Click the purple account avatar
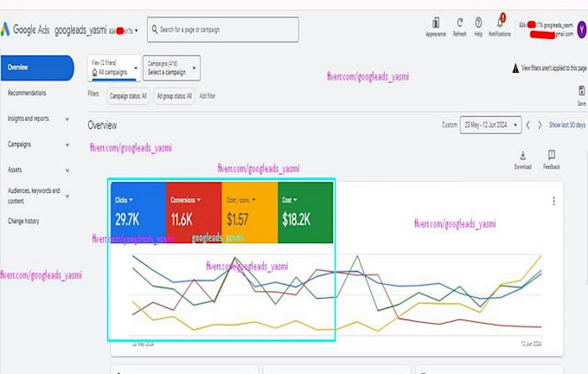588x374 pixels. tap(582, 29)
